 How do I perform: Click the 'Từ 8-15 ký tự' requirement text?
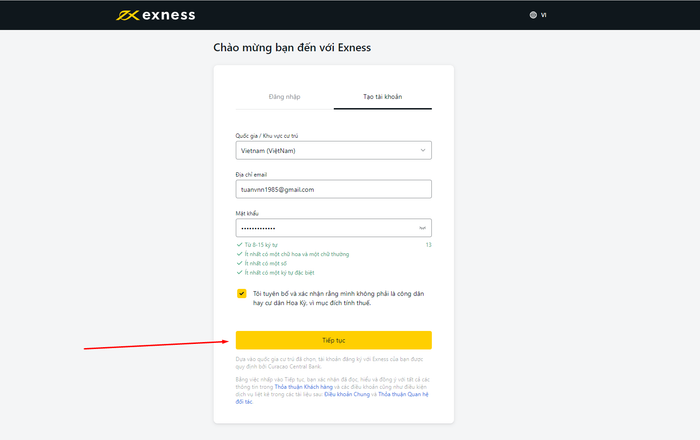261,245
